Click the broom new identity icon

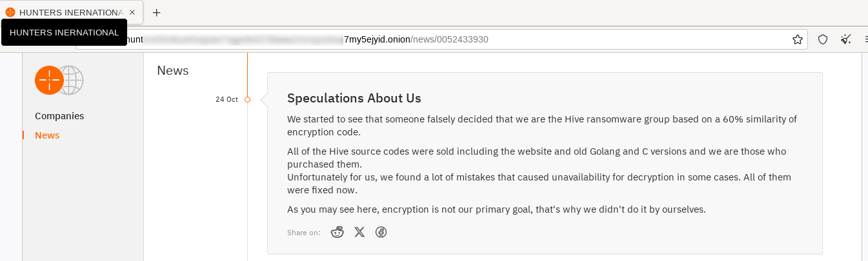(846, 39)
